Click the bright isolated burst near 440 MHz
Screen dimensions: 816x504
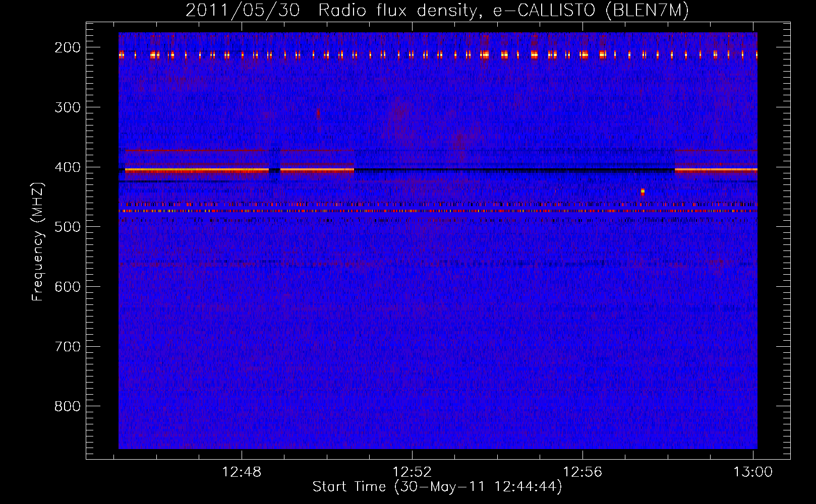pos(643,192)
